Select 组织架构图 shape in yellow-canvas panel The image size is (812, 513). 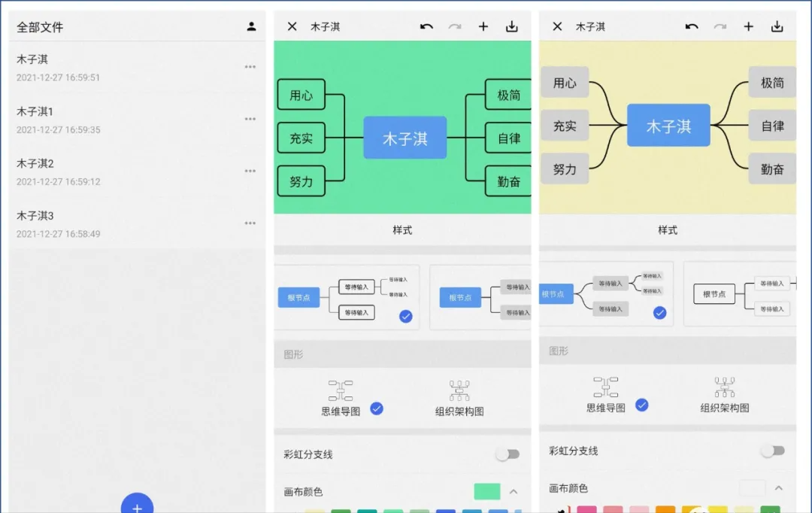(725, 395)
